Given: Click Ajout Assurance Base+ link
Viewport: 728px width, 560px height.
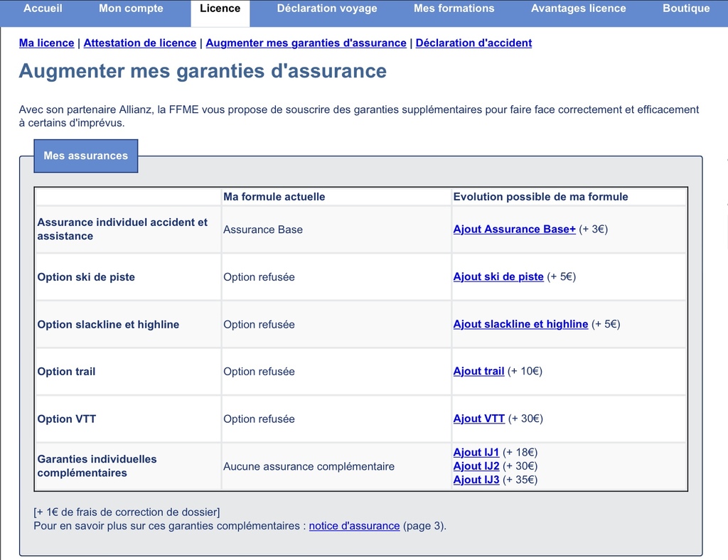Looking at the screenshot, I should 515,230.
